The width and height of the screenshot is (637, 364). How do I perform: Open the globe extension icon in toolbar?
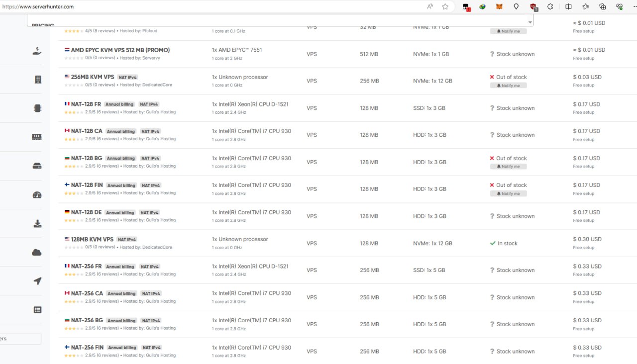(x=482, y=6)
